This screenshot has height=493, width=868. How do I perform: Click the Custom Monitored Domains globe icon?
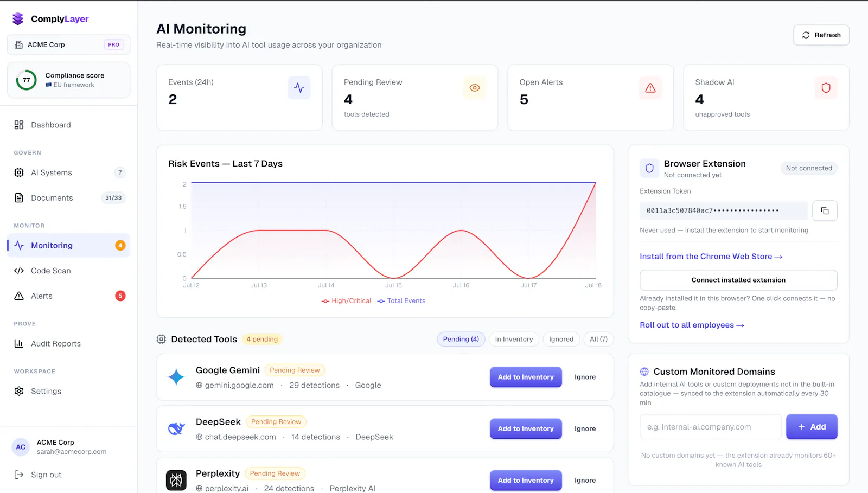point(644,372)
